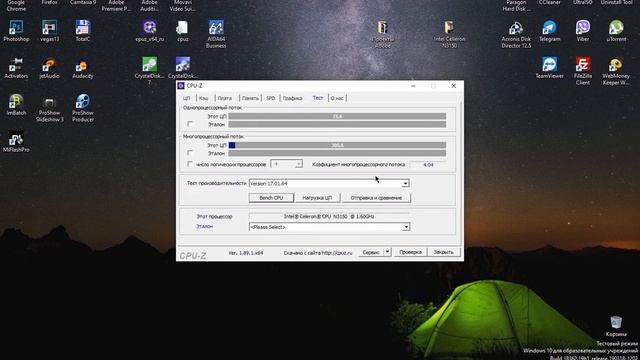
Task: Click multi-thread Эталон reference bar
Action: point(337,153)
